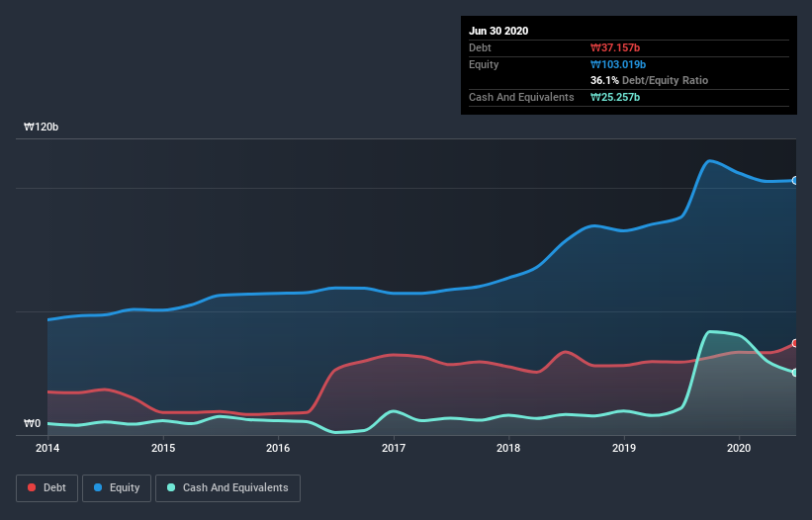This screenshot has height=520, width=812.
Task: Toggle the Debt legend button
Action: (x=47, y=488)
